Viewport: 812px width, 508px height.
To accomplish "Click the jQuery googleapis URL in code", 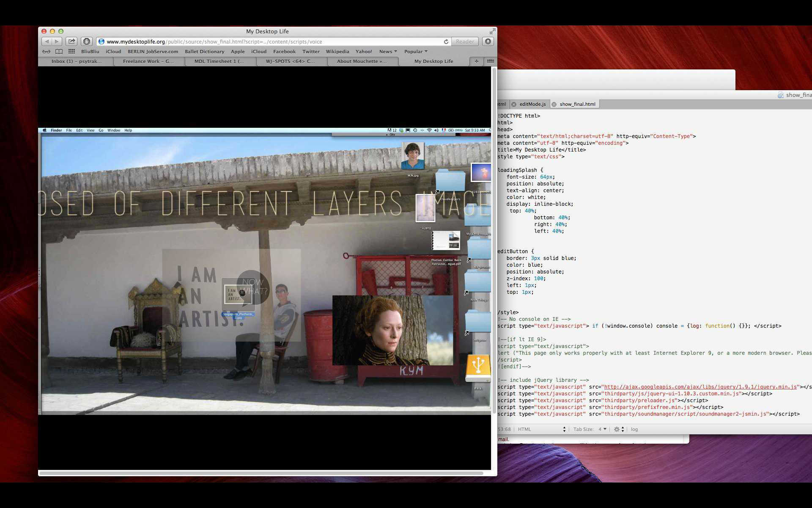I will [x=700, y=387].
